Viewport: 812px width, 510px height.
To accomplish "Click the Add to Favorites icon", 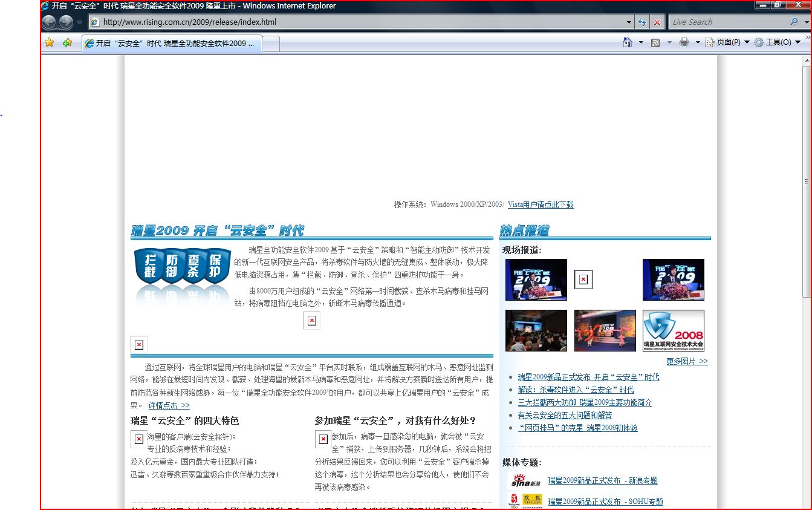I will pyautogui.click(x=67, y=42).
